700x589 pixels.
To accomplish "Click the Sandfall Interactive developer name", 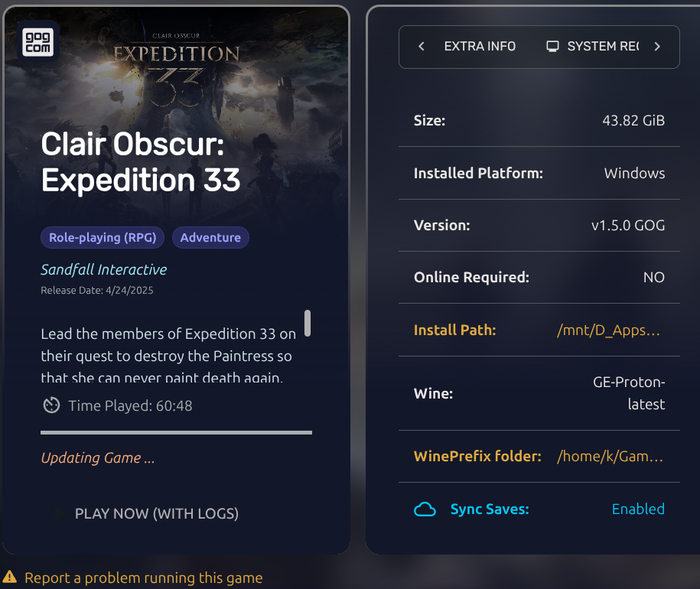I will tap(103, 269).
